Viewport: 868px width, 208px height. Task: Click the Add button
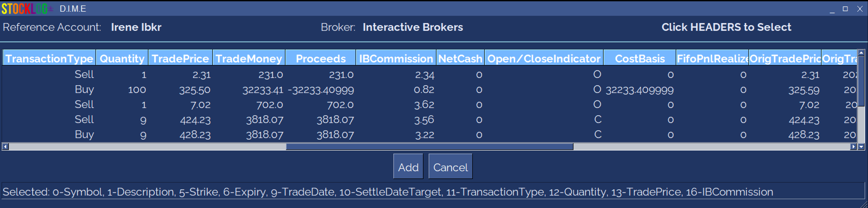(x=408, y=167)
